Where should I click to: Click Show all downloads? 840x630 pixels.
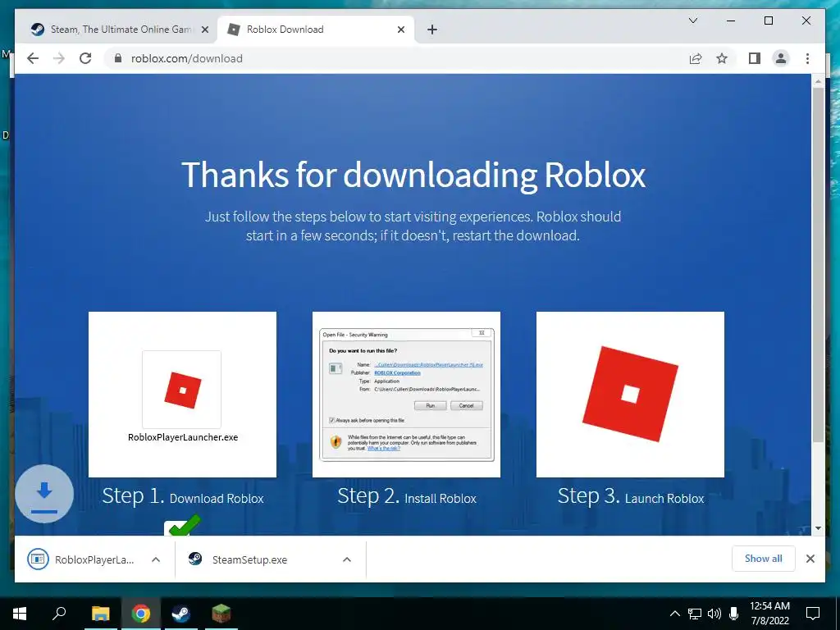click(764, 559)
